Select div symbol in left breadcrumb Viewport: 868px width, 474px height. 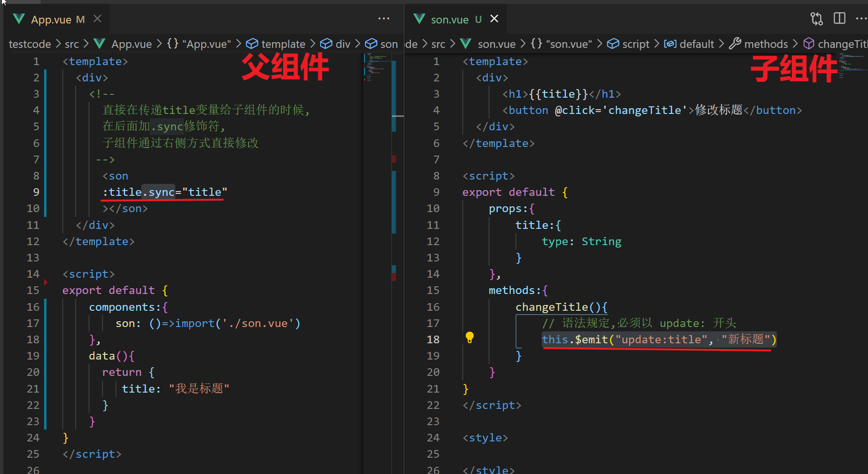[x=335, y=44]
